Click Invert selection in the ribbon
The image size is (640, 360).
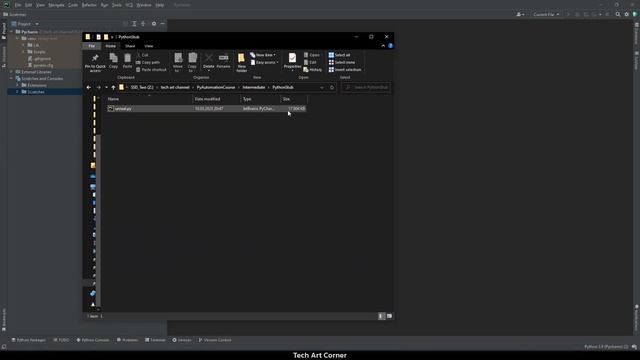point(345,70)
